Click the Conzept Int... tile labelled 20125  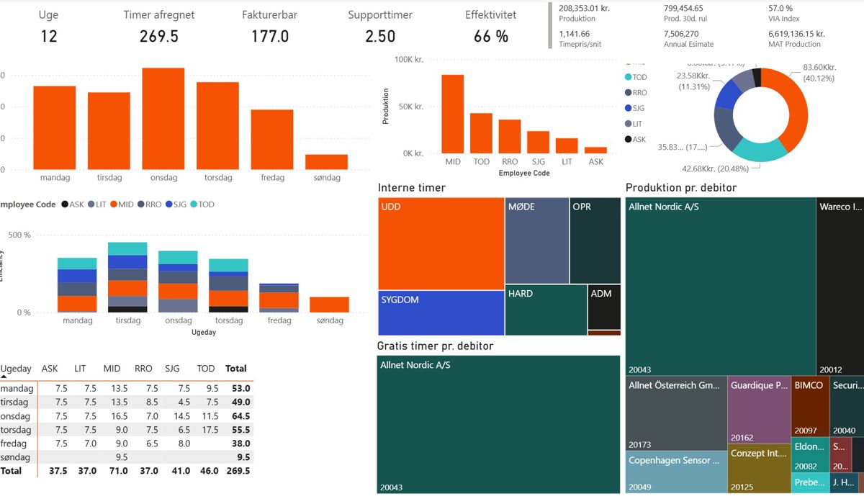[x=760, y=469]
